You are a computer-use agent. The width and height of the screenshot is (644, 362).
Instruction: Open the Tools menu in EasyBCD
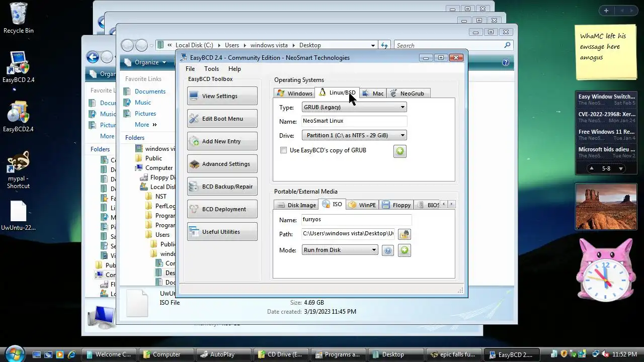(x=211, y=69)
